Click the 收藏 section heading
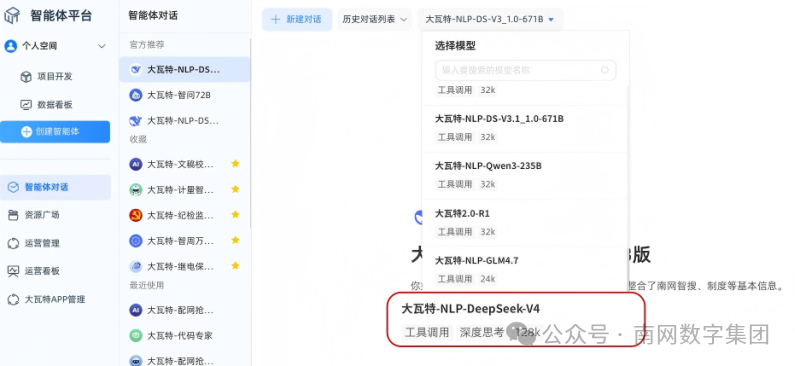Viewport: 795px width, 366px height. pos(138,139)
